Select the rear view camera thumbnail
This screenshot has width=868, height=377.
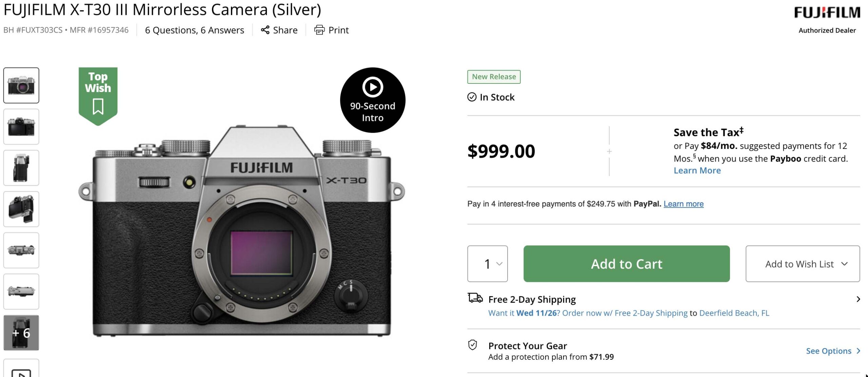[21, 127]
